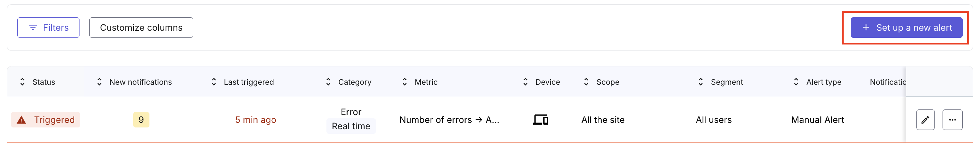Click the Triggered status badge
The width and height of the screenshot is (980, 149).
[x=46, y=120]
